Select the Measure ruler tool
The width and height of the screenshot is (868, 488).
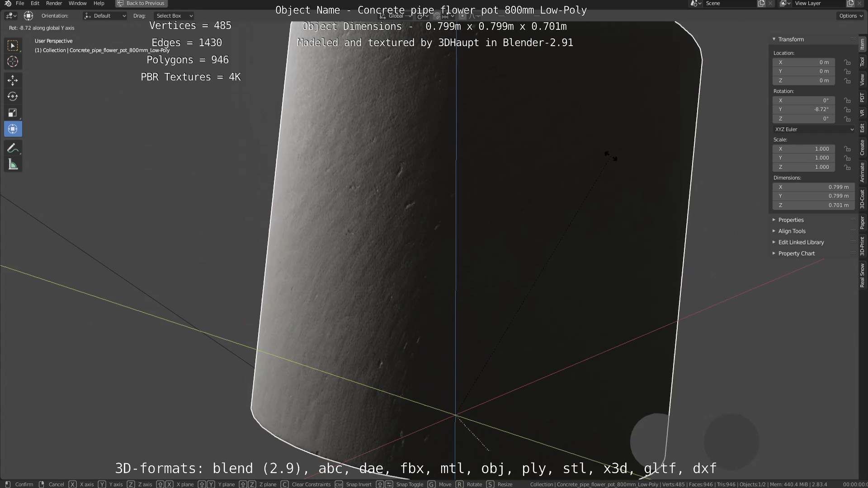(13, 165)
